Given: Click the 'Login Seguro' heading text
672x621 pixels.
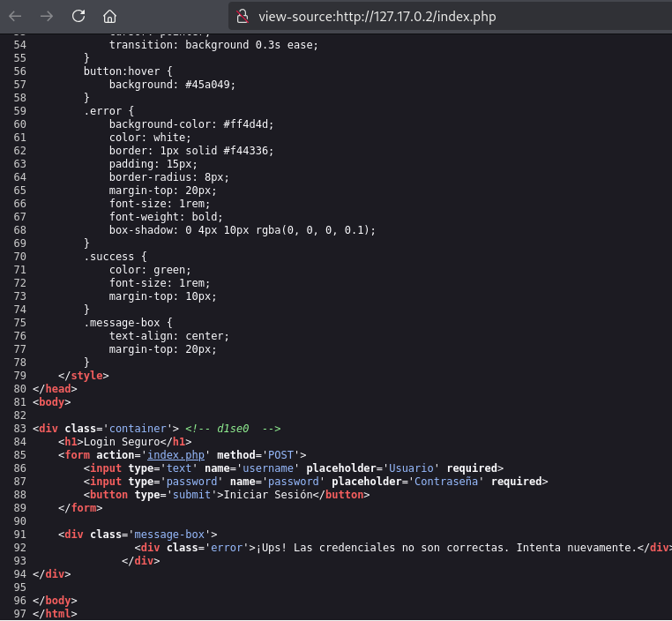Looking at the screenshot, I should coord(122,442).
